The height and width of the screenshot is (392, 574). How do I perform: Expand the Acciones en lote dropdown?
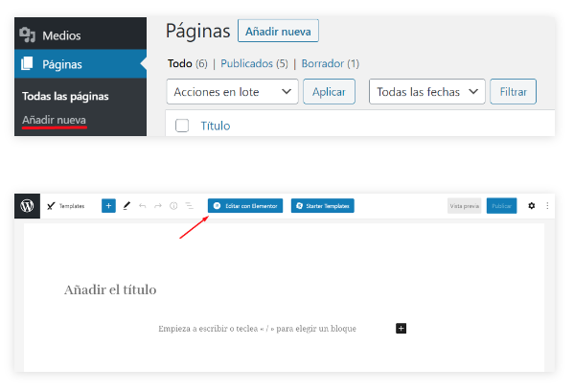(233, 91)
